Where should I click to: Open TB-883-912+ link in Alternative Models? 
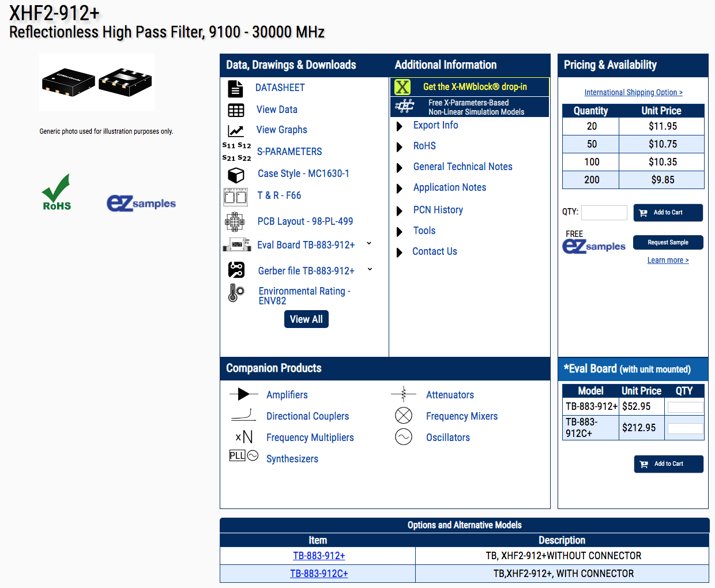pos(319,556)
